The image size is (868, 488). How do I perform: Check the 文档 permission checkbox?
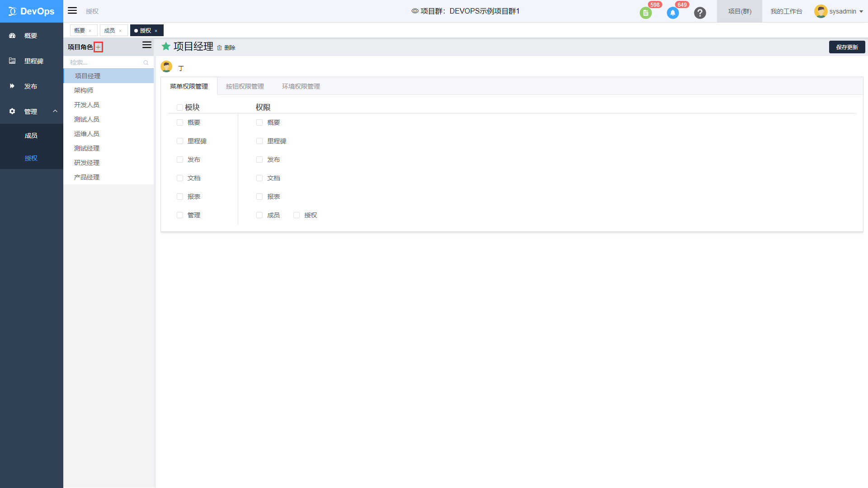(259, 178)
